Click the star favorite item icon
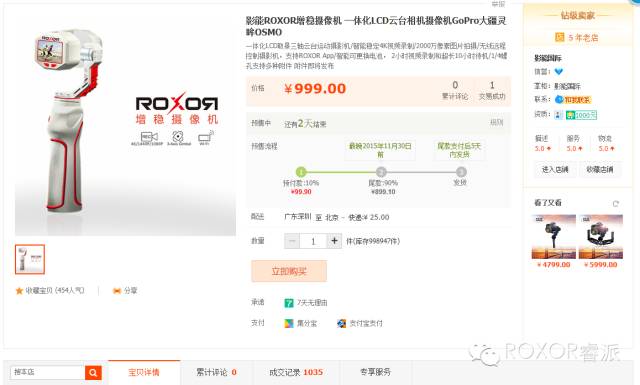 point(19,291)
